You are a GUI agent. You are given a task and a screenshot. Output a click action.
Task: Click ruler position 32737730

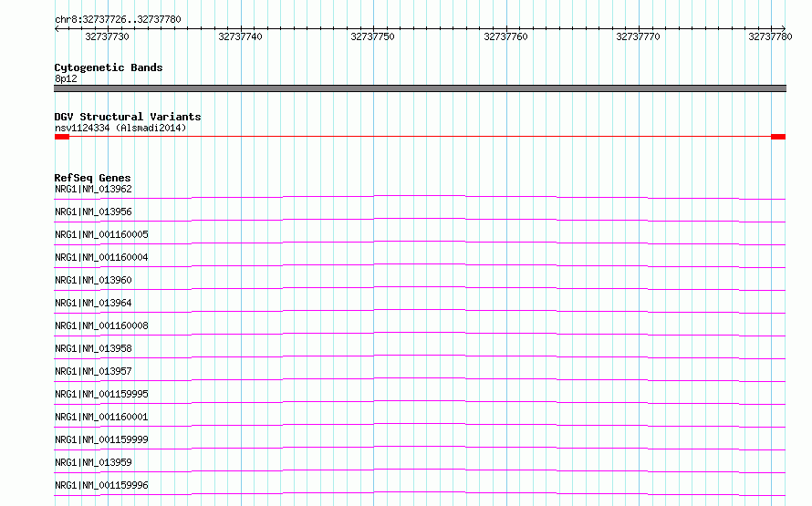click(107, 36)
